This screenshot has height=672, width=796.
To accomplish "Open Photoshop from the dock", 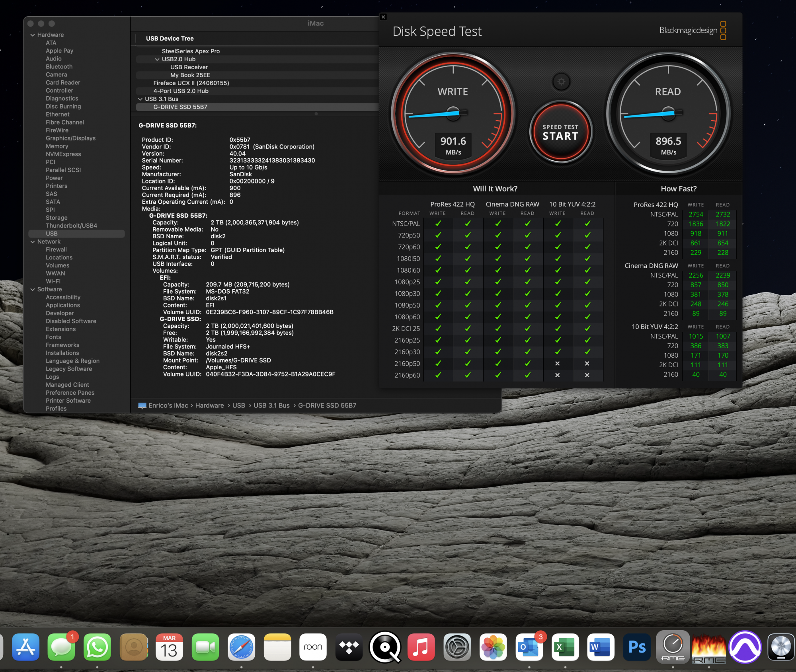I will click(637, 647).
